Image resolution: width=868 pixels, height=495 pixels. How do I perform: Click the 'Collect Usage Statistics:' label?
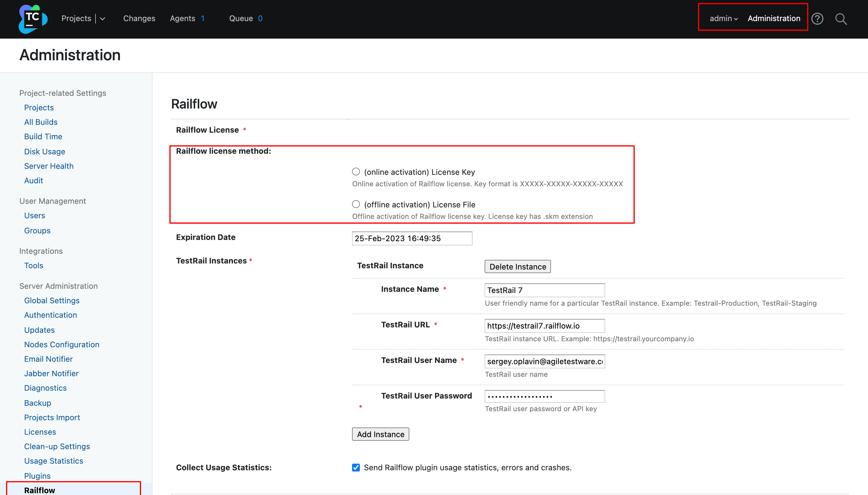pyautogui.click(x=224, y=468)
